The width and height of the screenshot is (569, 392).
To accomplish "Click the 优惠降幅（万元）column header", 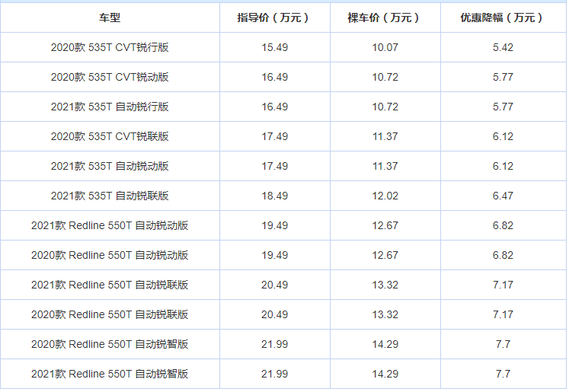I will pyautogui.click(x=503, y=18).
